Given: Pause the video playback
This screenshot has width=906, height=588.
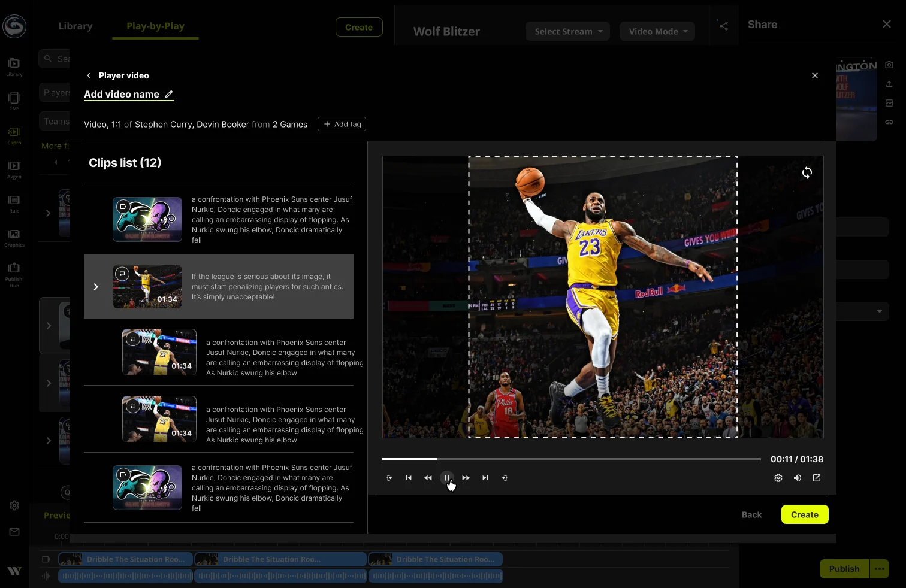Looking at the screenshot, I should pos(447,478).
